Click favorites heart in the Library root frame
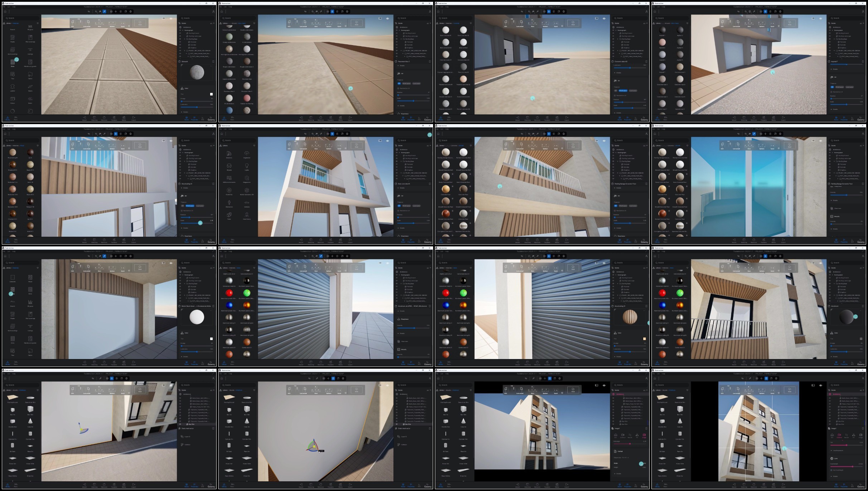 click(254, 146)
